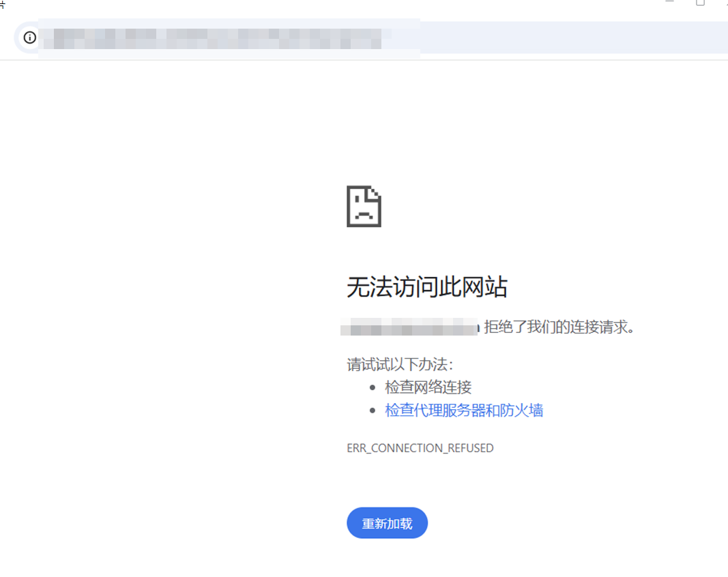
Task: Click the 请试试以下办法 text
Action: click(x=400, y=364)
